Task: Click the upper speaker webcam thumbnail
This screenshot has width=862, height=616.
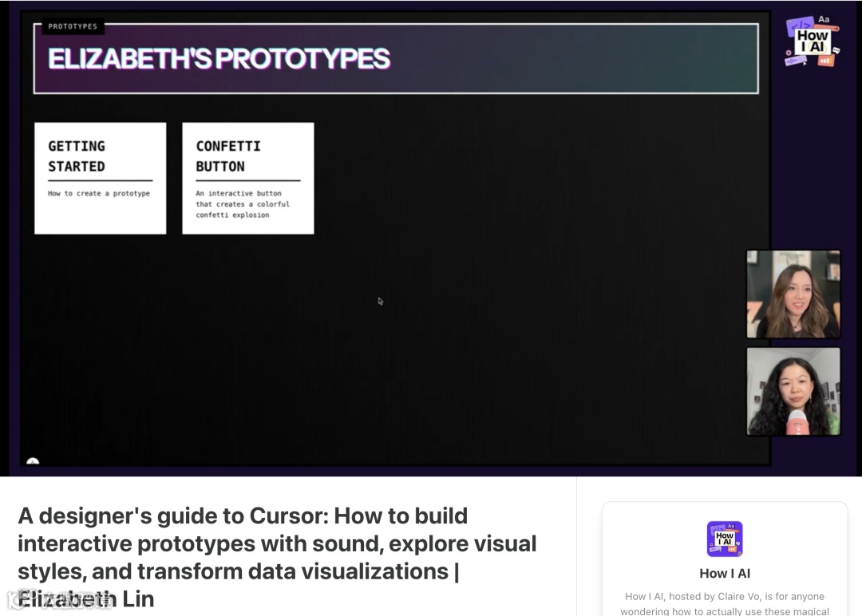Action: pos(793,294)
